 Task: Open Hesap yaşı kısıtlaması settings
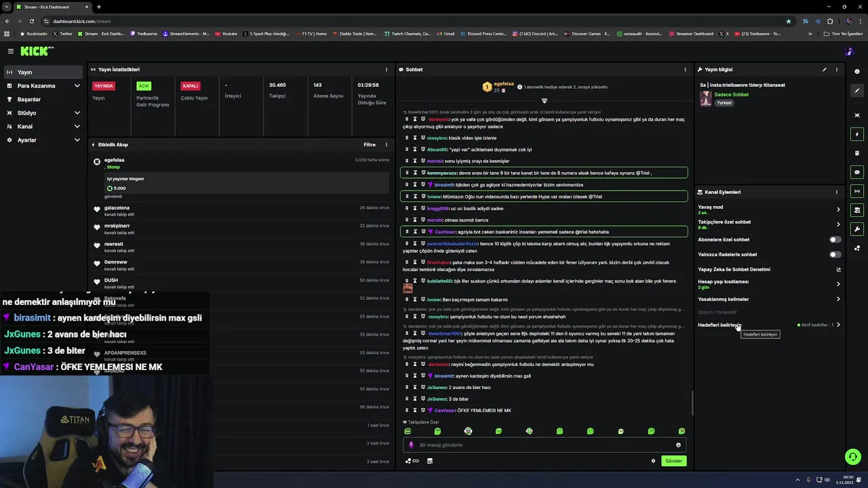coord(770,284)
